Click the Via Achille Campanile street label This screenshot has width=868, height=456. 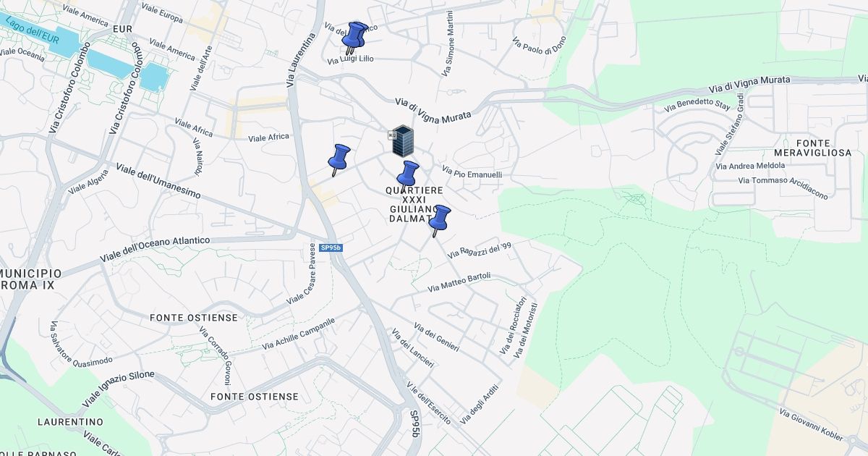(299, 335)
